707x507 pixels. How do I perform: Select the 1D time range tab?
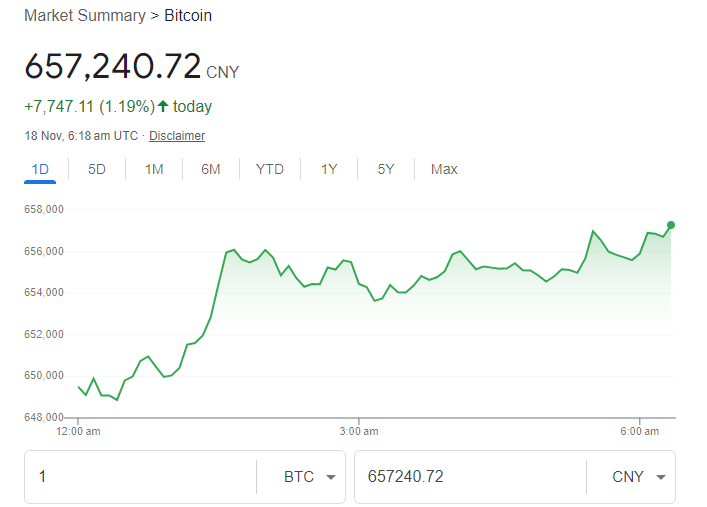pyautogui.click(x=40, y=169)
